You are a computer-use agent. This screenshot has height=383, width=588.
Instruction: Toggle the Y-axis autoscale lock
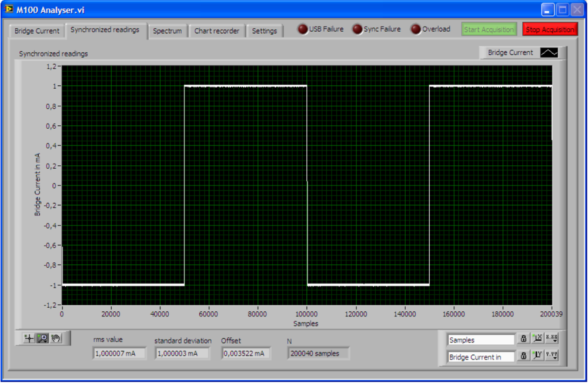point(523,355)
